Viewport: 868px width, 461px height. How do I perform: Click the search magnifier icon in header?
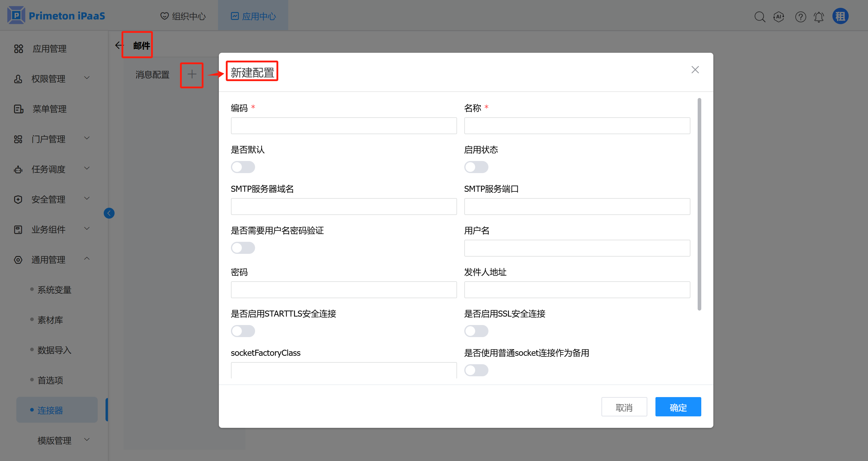(x=759, y=17)
